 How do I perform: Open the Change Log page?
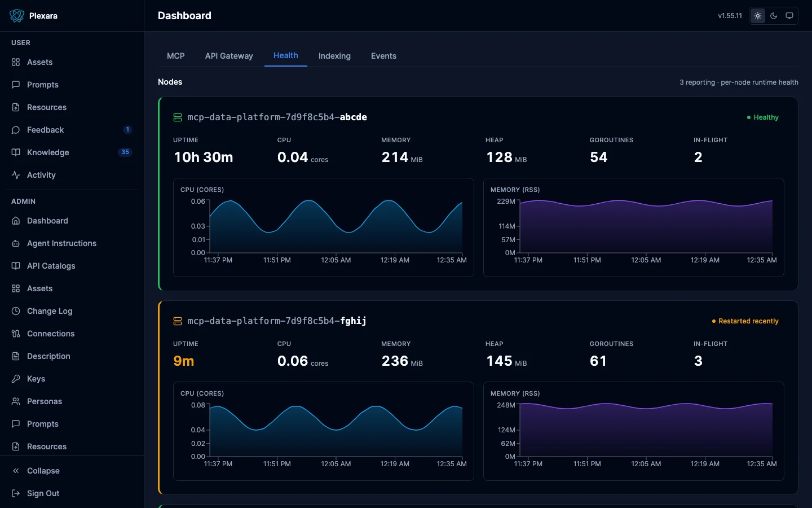click(72, 311)
